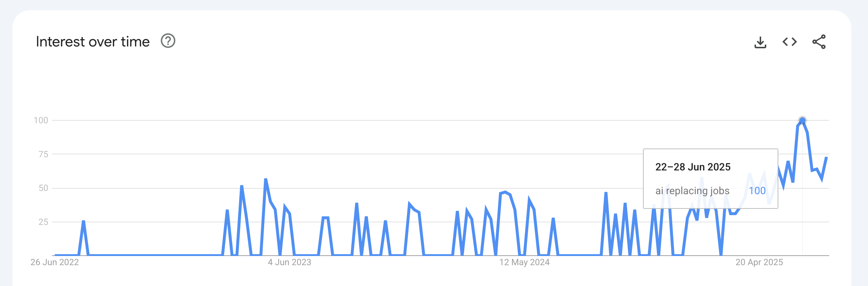Screen dimensions: 868x286
Task: Open the Interest over time help icon
Action: (168, 41)
